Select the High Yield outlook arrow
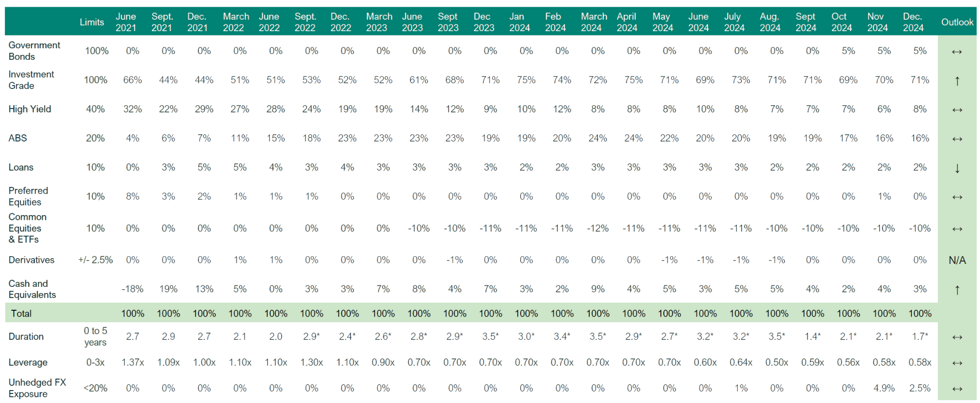The height and width of the screenshot is (403, 980). coord(957,110)
